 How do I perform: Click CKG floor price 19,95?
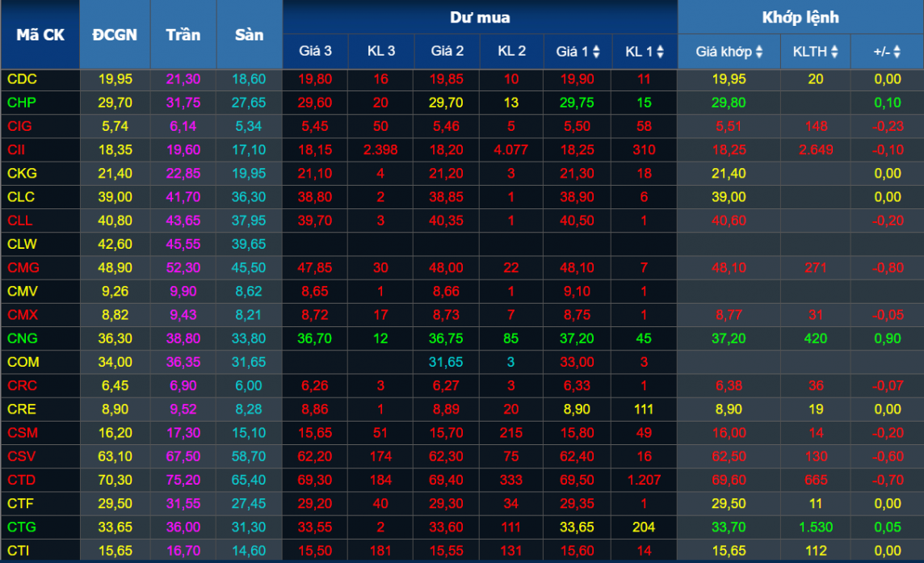click(249, 174)
